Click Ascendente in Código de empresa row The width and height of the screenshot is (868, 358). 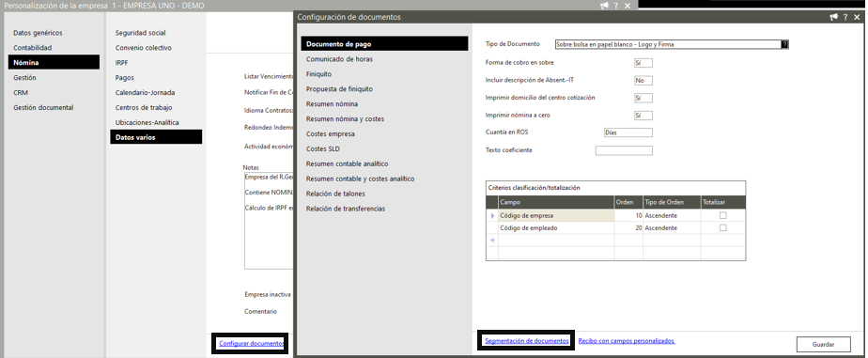coord(672,215)
